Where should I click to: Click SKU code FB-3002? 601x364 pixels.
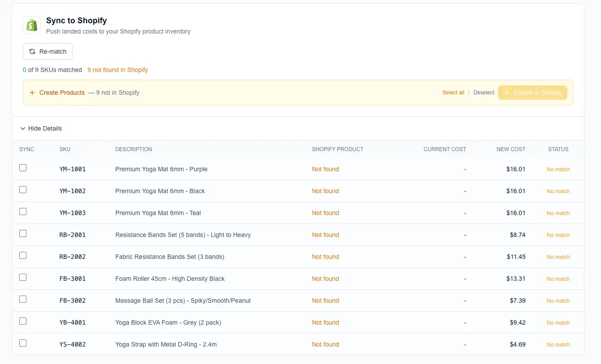pos(72,301)
